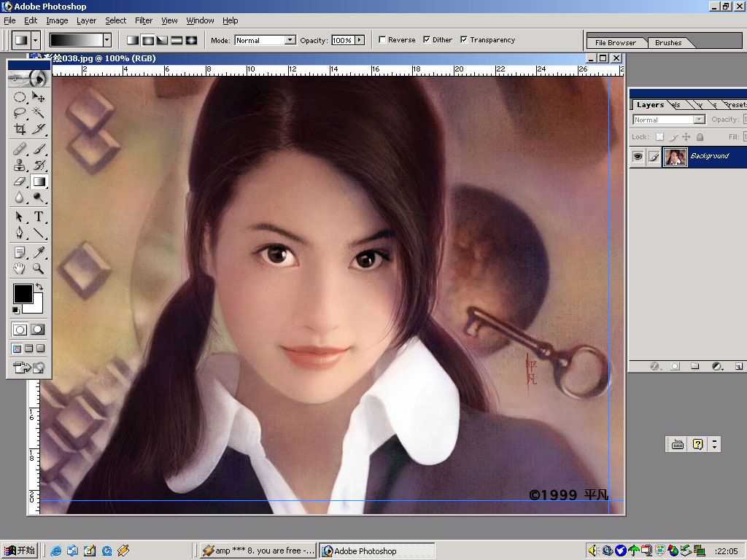The image size is (747, 560).
Task: Edit the gradient preview swatch
Action: pyautogui.click(x=76, y=40)
